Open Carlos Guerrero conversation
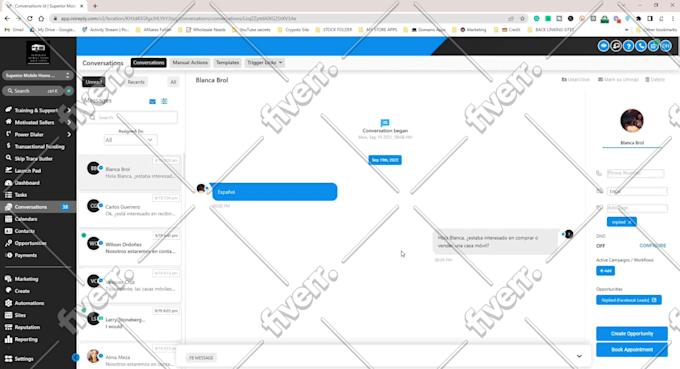The height and width of the screenshot is (369, 680). pyautogui.click(x=130, y=210)
